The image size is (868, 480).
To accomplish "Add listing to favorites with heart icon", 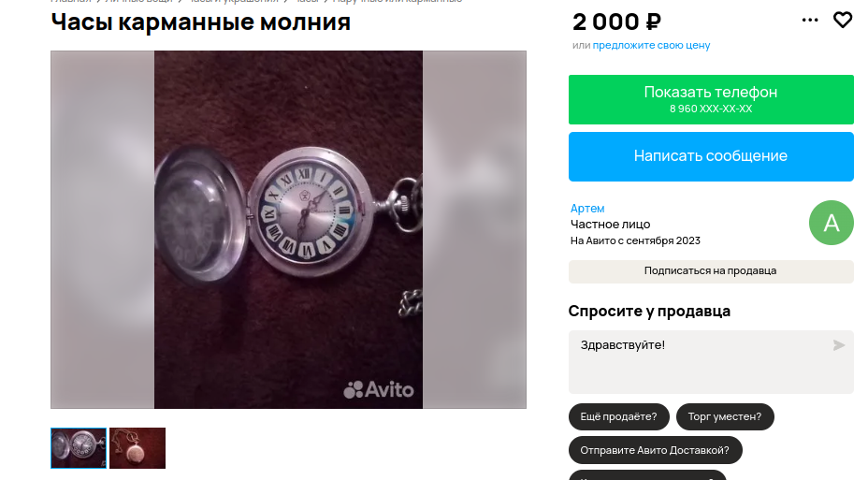I will click(843, 20).
